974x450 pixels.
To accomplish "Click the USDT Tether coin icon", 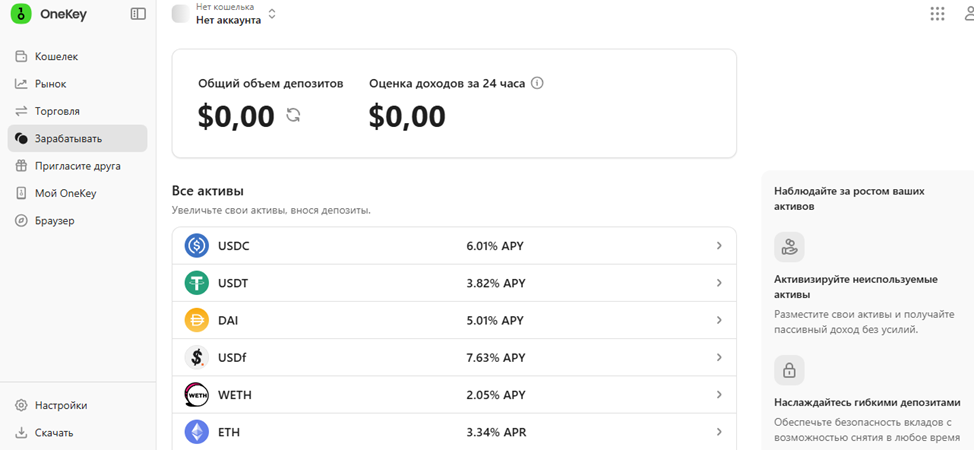I will (x=197, y=283).
